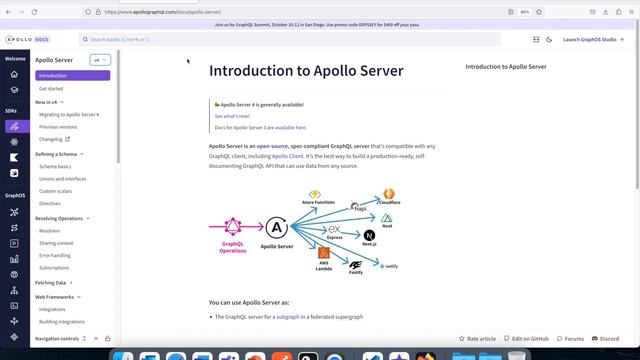Open the Forums link

tap(570, 339)
